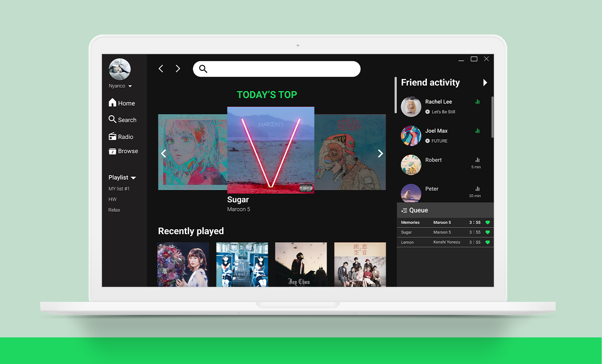
Task: Click Rachel Lee's name
Action: 438,102
